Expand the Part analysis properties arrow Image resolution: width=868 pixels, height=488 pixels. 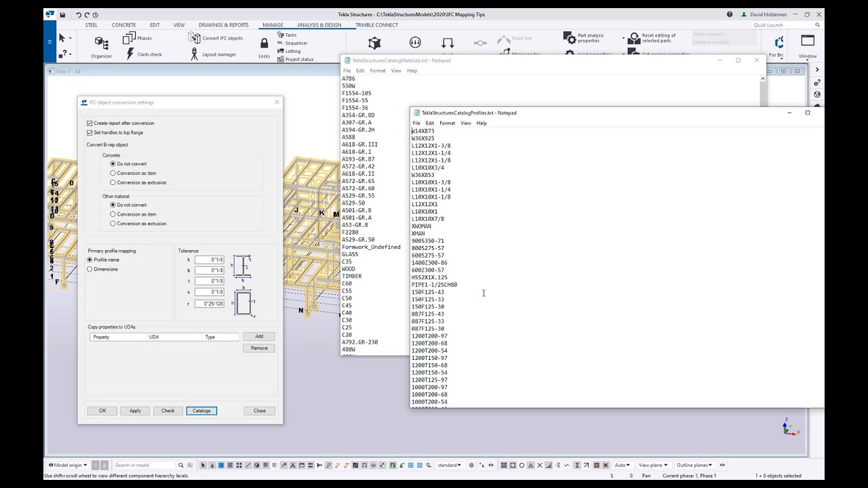click(623, 38)
